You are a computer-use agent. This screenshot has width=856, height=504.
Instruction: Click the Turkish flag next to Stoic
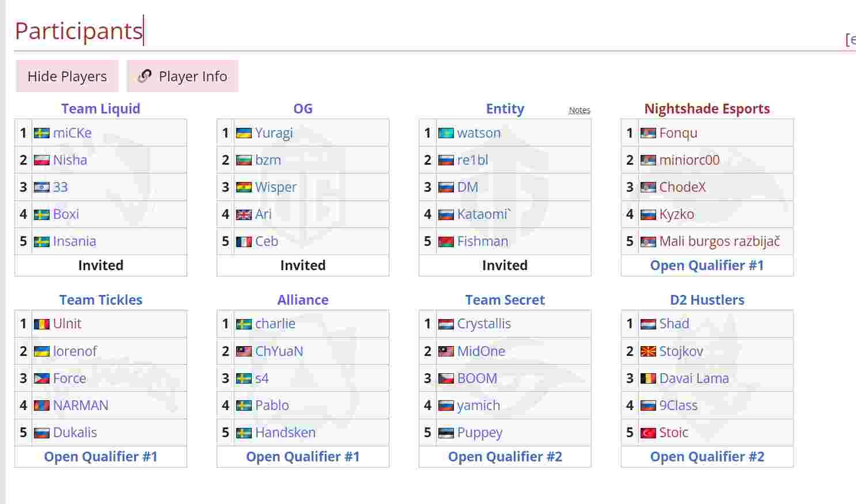[648, 433]
